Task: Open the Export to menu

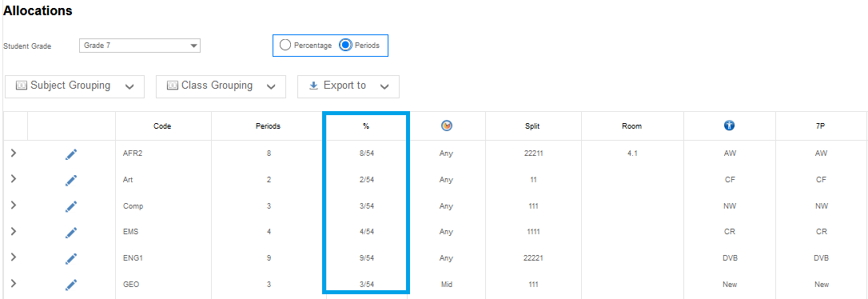Action: coord(348,86)
